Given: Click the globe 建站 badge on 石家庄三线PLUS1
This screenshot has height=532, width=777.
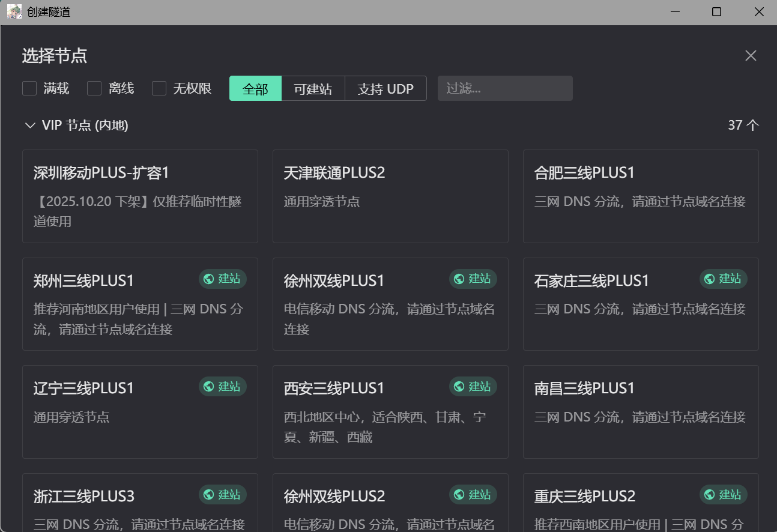Looking at the screenshot, I should [x=724, y=279].
